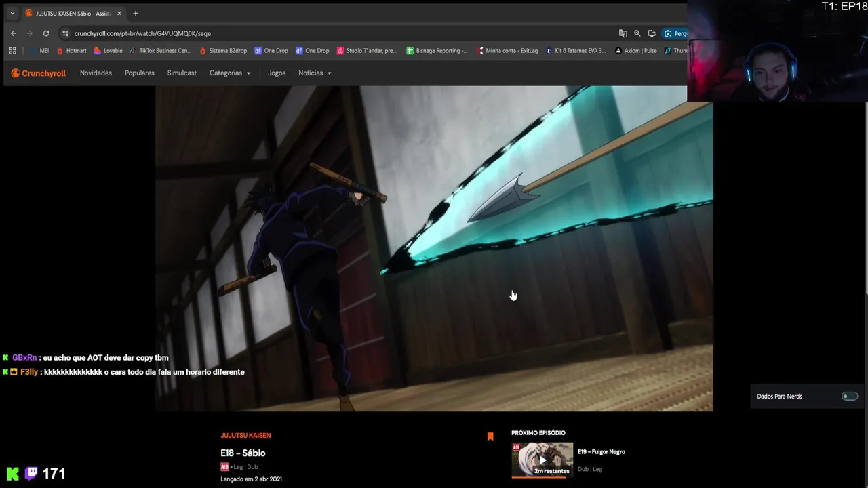The image size is (868, 488).
Task: Click the PRÓXIMO EPISÓDIO heading
Action: [x=538, y=433]
